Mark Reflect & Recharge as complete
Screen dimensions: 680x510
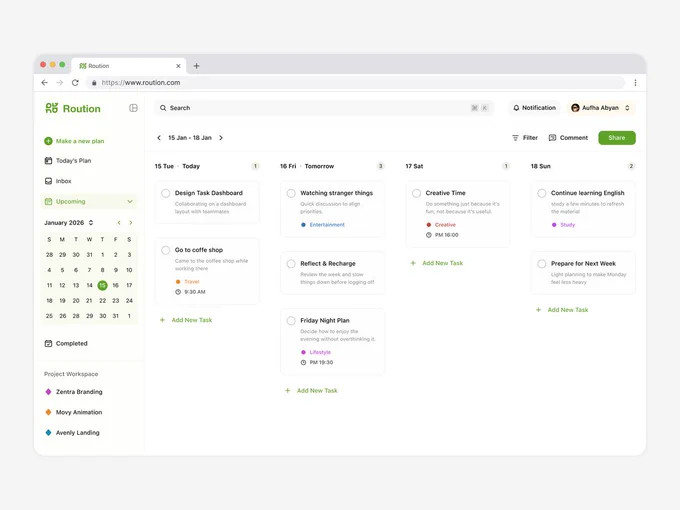pos(291,263)
